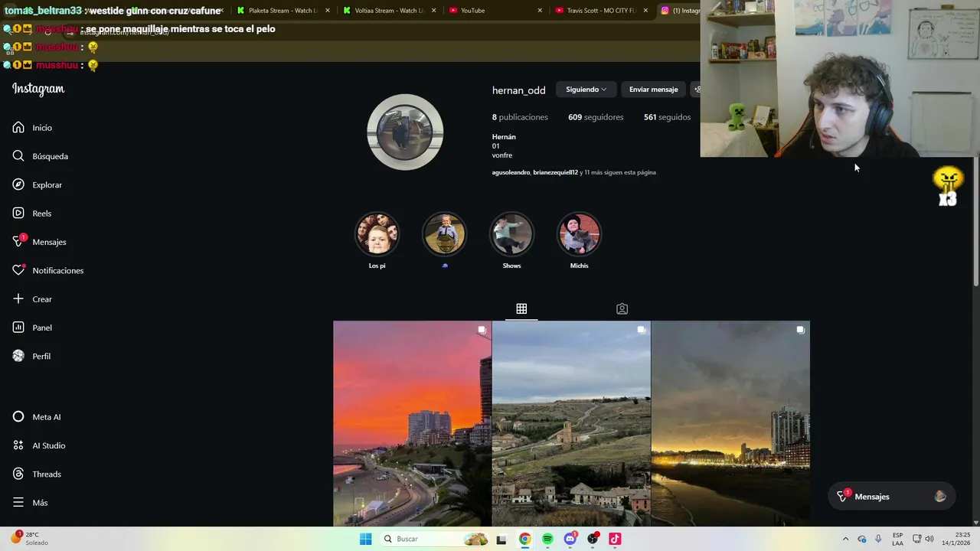Open Búsqueda search in the sidebar
980x551 pixels.
point(41,156)
